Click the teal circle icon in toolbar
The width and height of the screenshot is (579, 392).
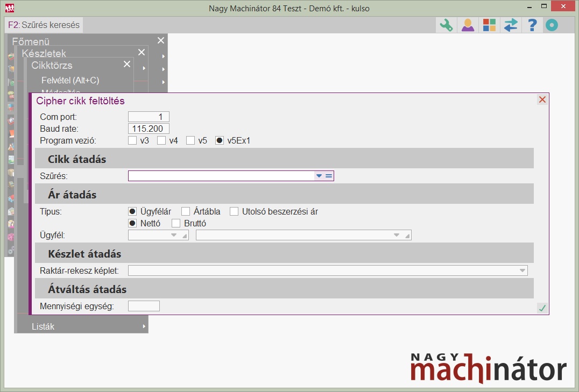point(552,25)
